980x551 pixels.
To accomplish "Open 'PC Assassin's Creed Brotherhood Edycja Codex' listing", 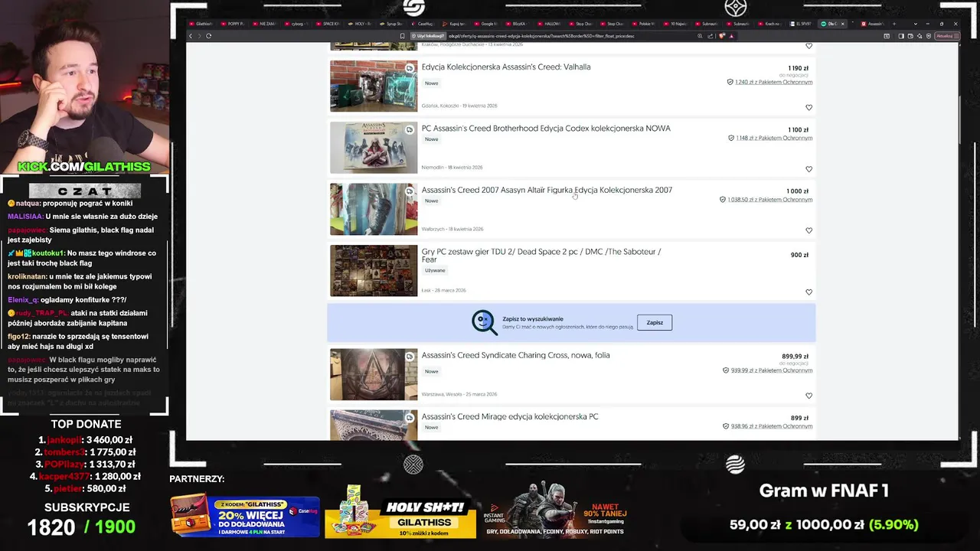I will 546,129.
